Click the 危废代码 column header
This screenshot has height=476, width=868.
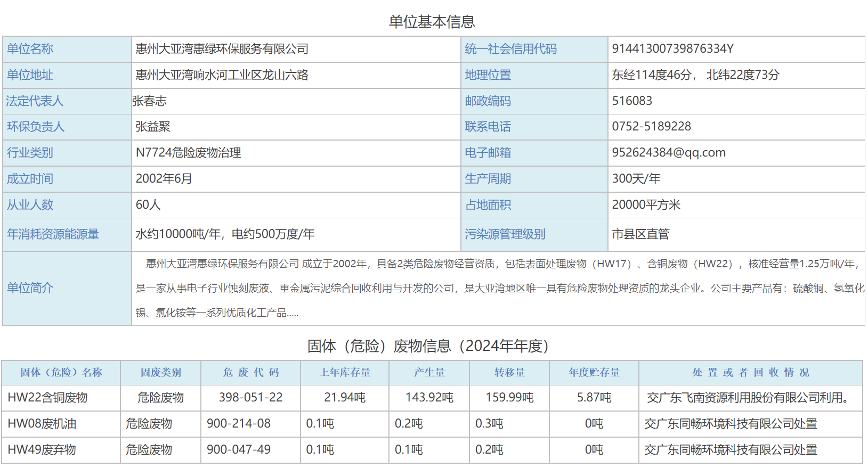[251, 373]
